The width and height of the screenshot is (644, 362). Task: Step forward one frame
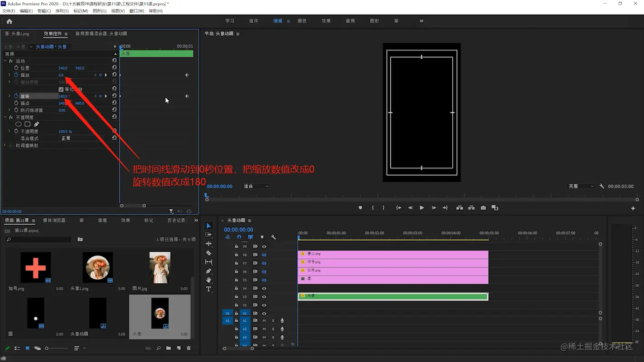point(433,208)
